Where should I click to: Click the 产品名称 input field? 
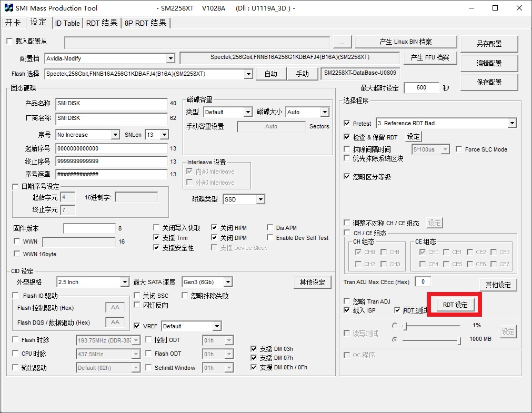(111, 104)
